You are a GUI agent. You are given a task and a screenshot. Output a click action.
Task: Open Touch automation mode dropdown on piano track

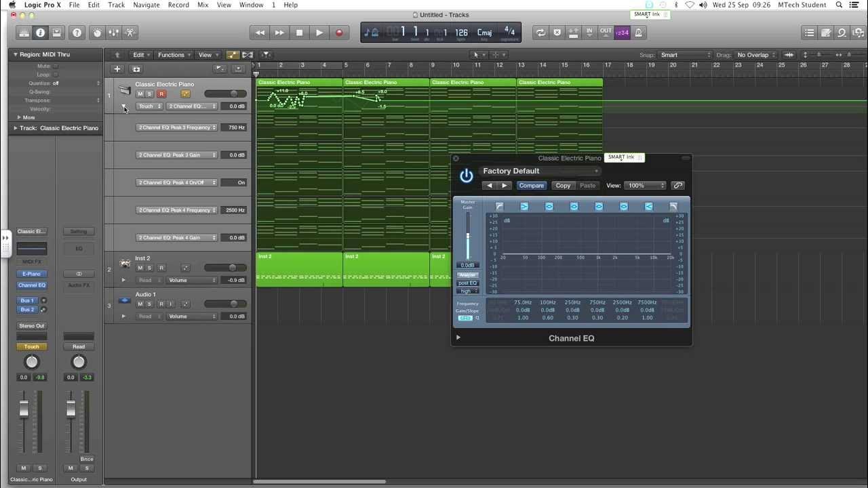(149, 106)
